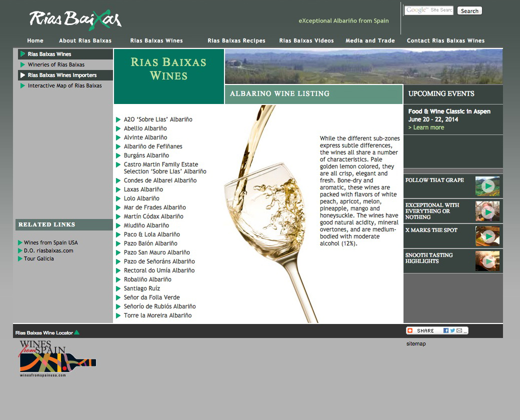This screenshot has width=520, height=420.
Task: Open Rias Baixas Wines in the top navigation bar
Action: point(156,40)
